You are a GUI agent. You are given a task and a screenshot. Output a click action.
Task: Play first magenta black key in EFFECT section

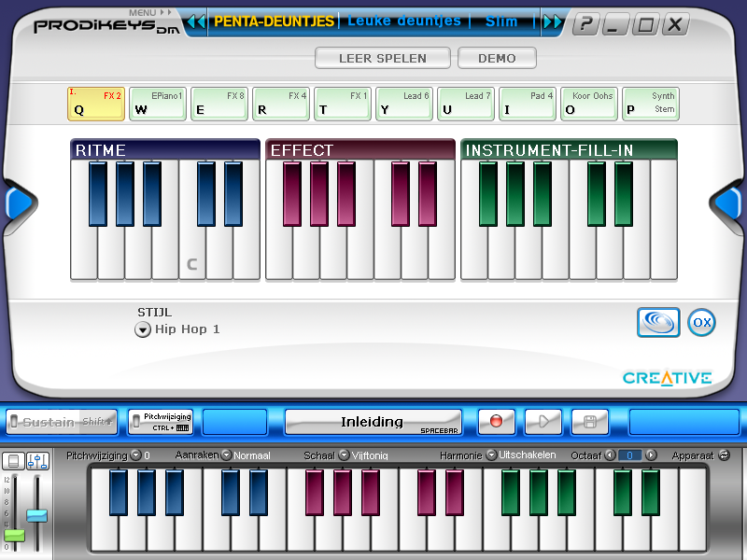pyautogui.click(x=292, y=193)
